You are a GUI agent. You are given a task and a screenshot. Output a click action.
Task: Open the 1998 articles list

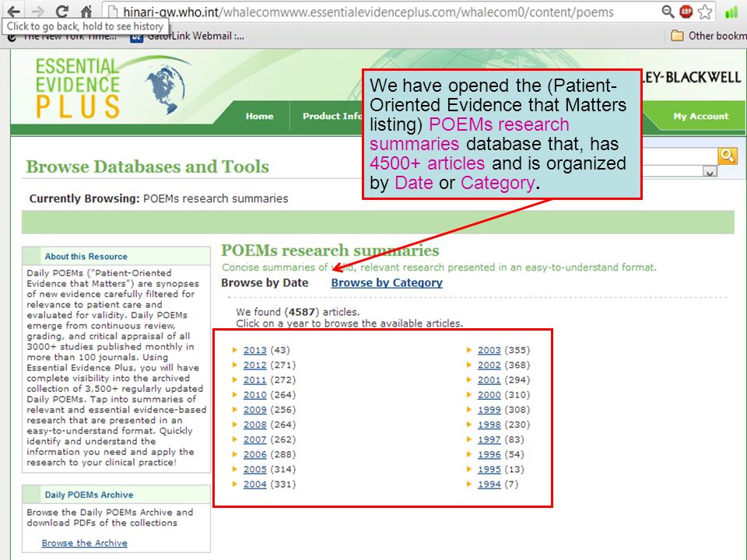coord(489,425)
